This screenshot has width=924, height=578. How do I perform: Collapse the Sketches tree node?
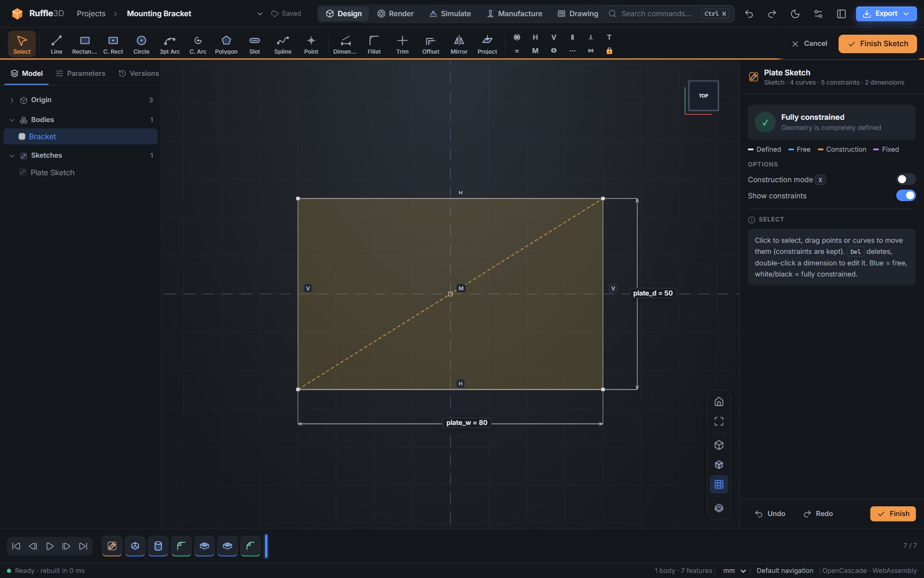12,156
